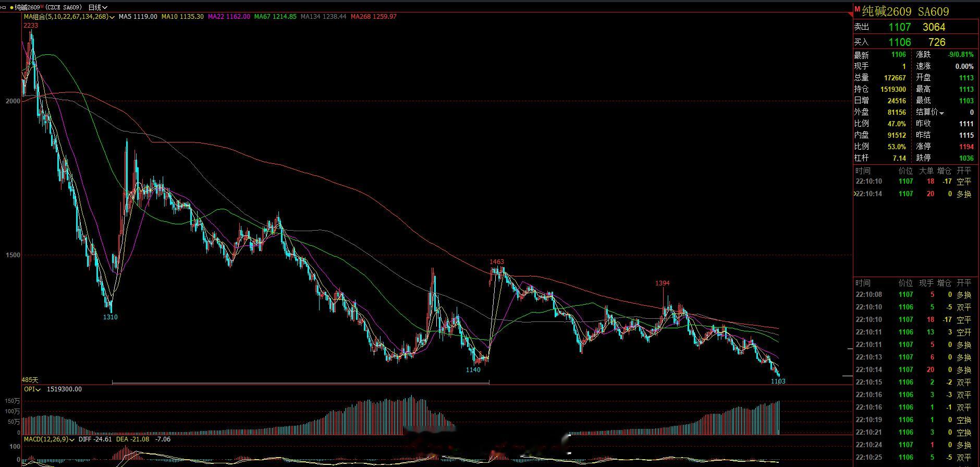Select the 22:10:24 trade row
Screen dimensions: 980x467
point(915,445)
